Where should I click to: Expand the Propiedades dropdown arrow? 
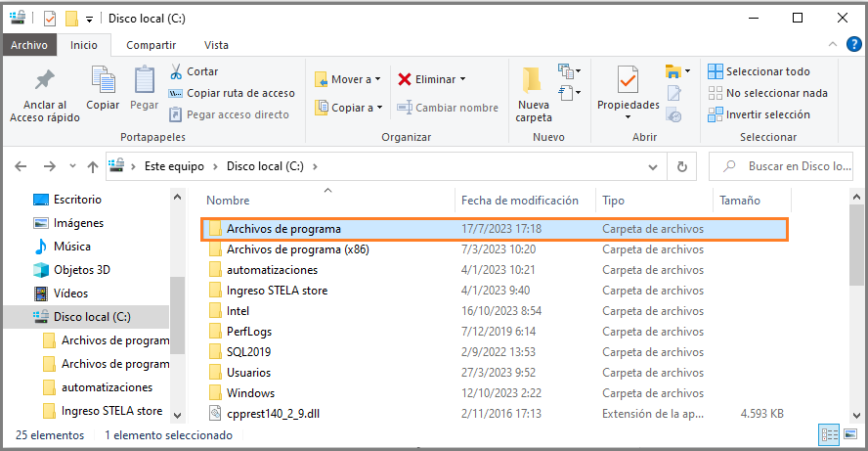coord(628,116)
